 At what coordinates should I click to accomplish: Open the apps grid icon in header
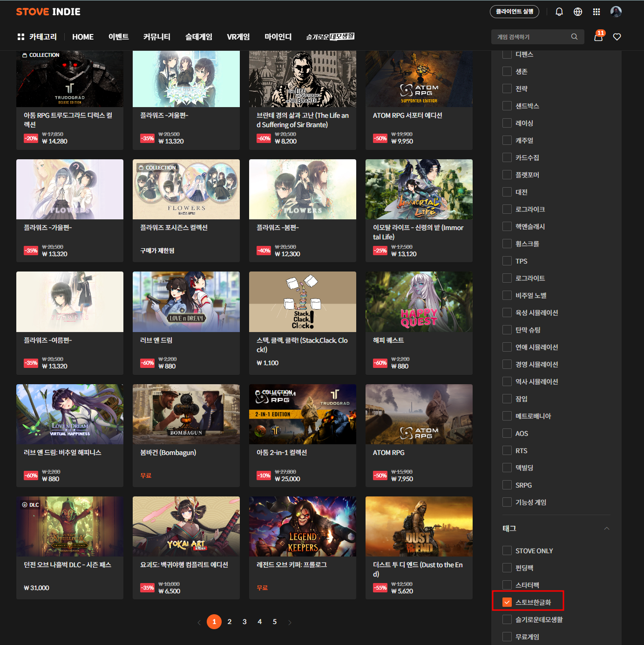597,12
